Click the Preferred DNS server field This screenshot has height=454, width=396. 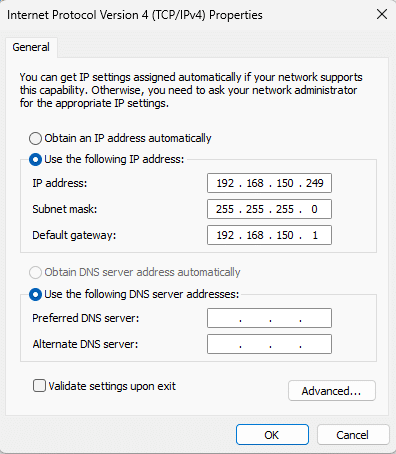tap(269, 318)
